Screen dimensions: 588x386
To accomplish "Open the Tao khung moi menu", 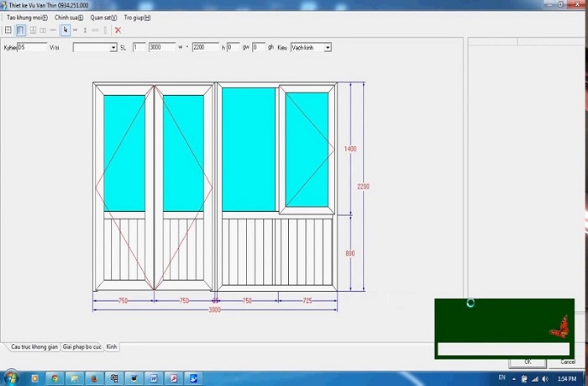I will click(x=27, y=18).
